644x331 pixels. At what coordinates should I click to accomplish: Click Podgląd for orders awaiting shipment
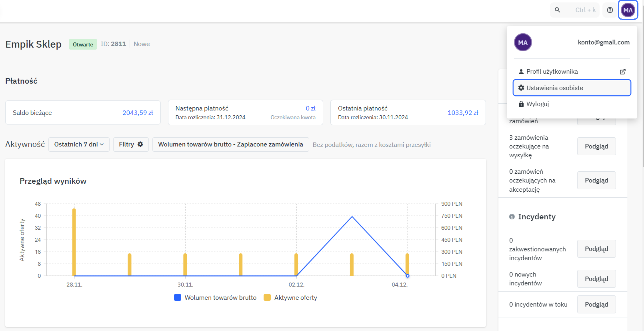coord(596,146)
